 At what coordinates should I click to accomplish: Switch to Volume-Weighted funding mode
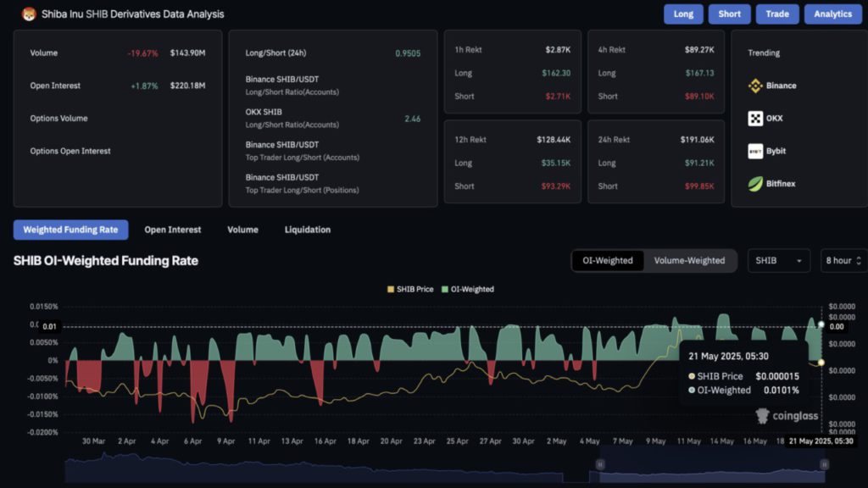(x=689, y=260)
